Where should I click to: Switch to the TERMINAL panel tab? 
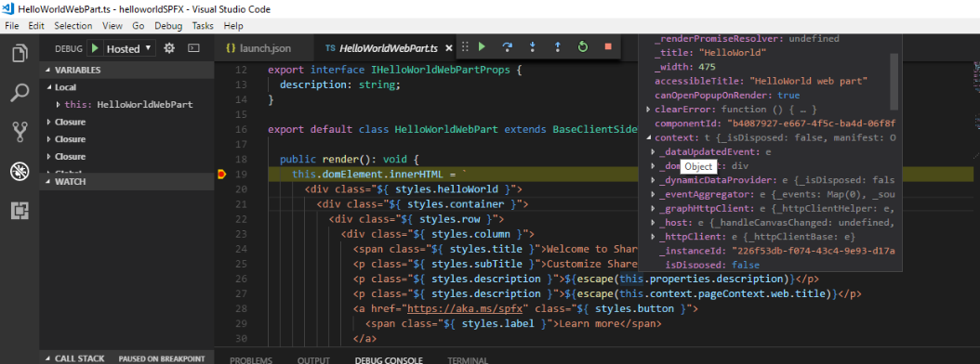click(x=468, y=360)
